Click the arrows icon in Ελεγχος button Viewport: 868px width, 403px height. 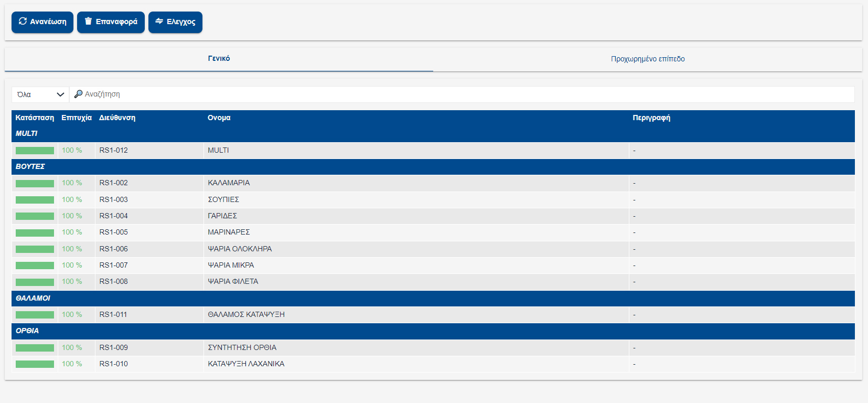pyautogui.click(x=159, y=22)
